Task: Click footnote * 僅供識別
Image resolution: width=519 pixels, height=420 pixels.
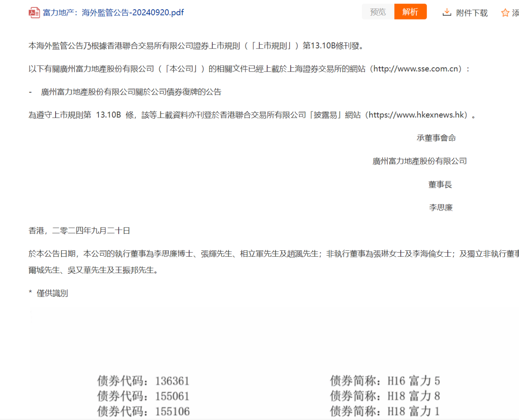Action: pos(48,293)
